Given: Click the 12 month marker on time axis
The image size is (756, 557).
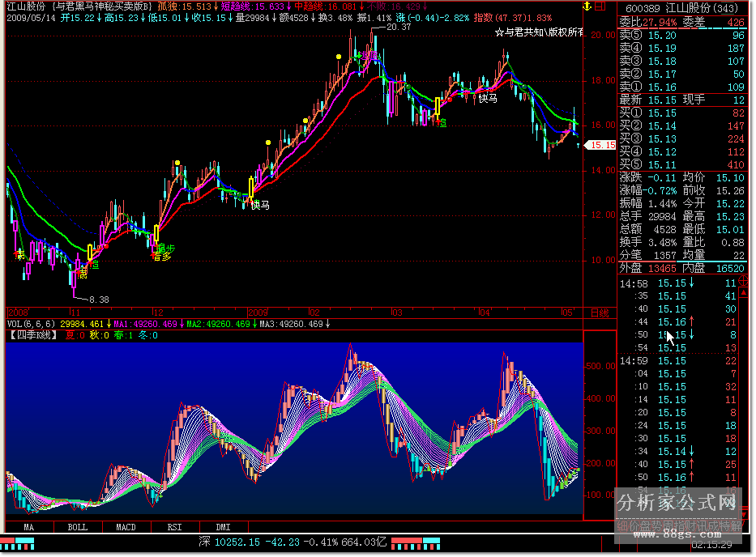Looking at the screenshot, I should (158, 313).
